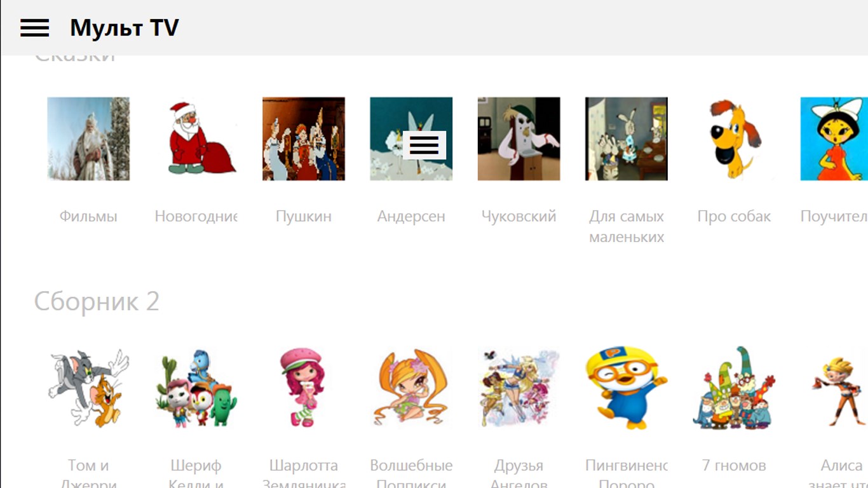Click the Чуковский label

[519, 216]
